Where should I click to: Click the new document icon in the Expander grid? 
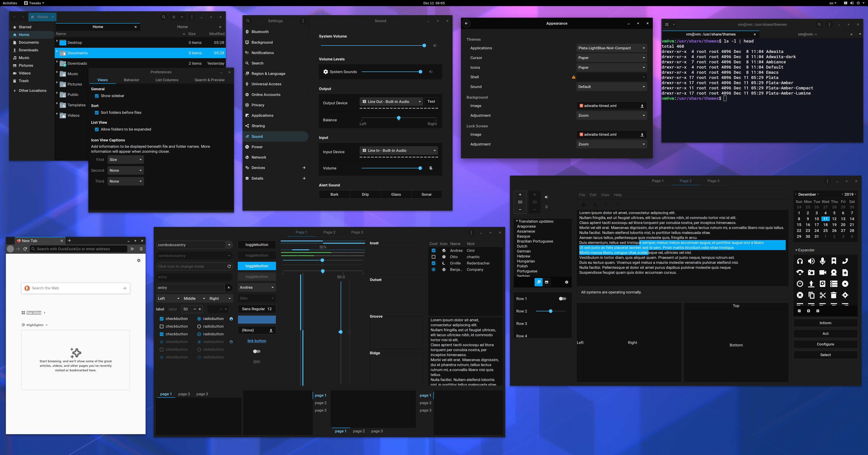coord(845,273)
